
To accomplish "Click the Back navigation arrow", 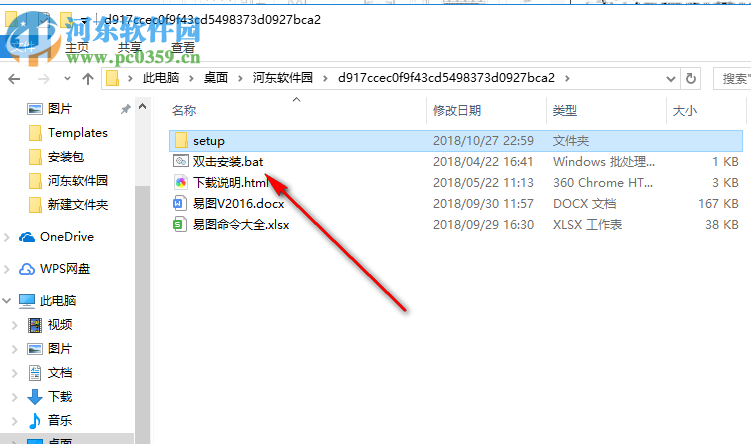I will coord(14,79).
